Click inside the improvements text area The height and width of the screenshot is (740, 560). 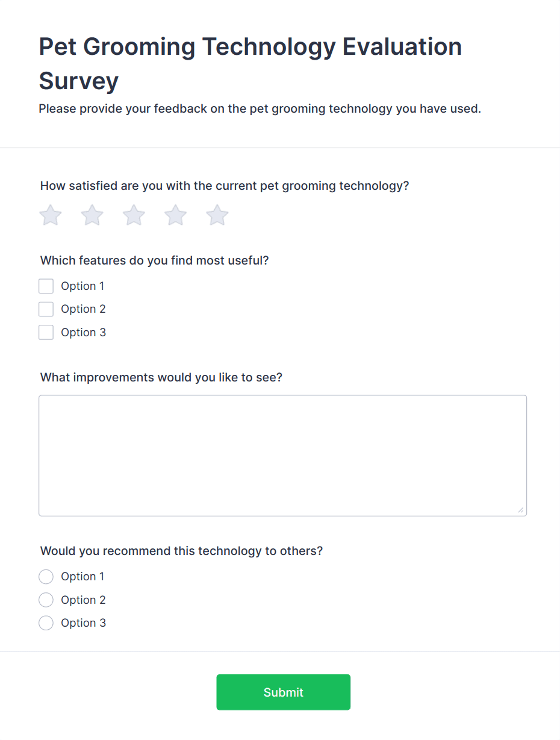click(282, 452)
